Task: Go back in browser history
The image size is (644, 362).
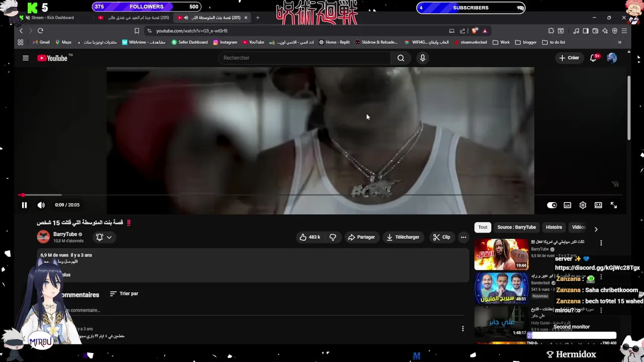Action: tap(21, 31)
